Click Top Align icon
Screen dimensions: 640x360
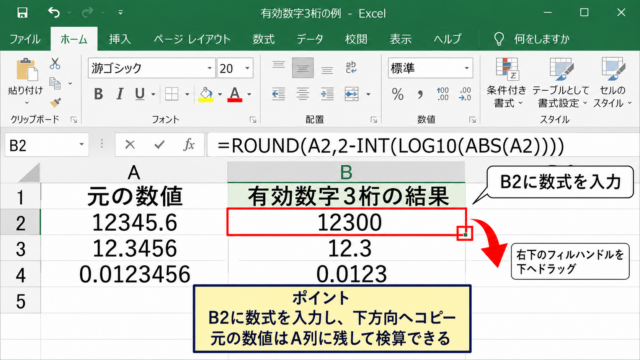click(279, 67)
